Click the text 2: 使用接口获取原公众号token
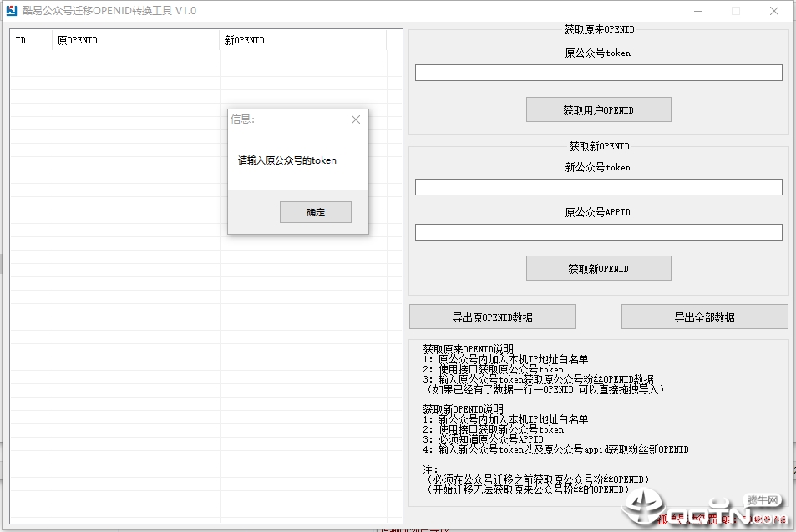This screenshot has height=532, width=796. coord(494,369)
